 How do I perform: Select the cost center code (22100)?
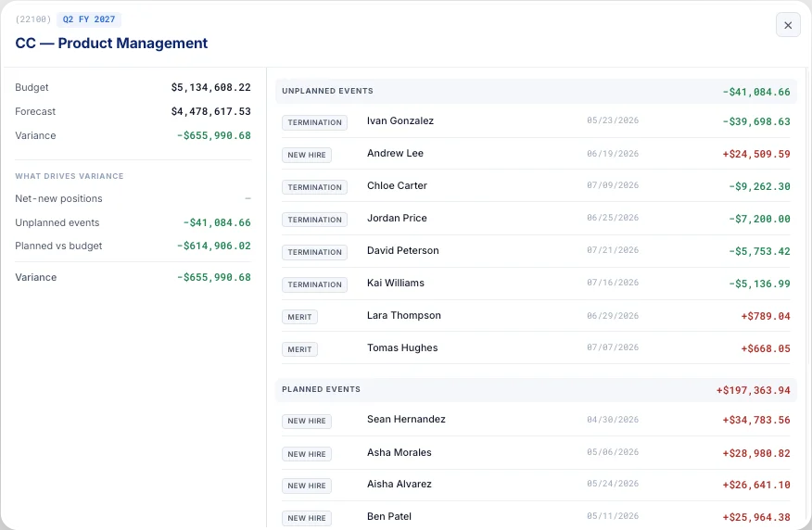33,19
